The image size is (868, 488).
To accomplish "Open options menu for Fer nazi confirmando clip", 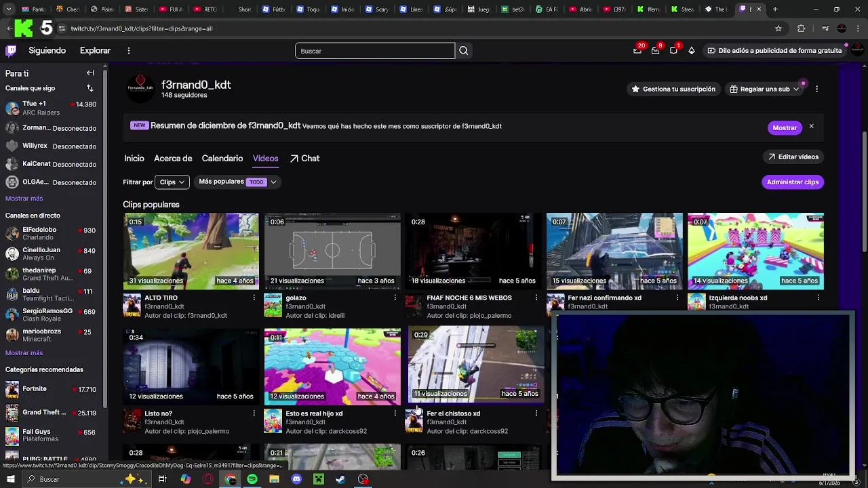I will pos(677,298).
